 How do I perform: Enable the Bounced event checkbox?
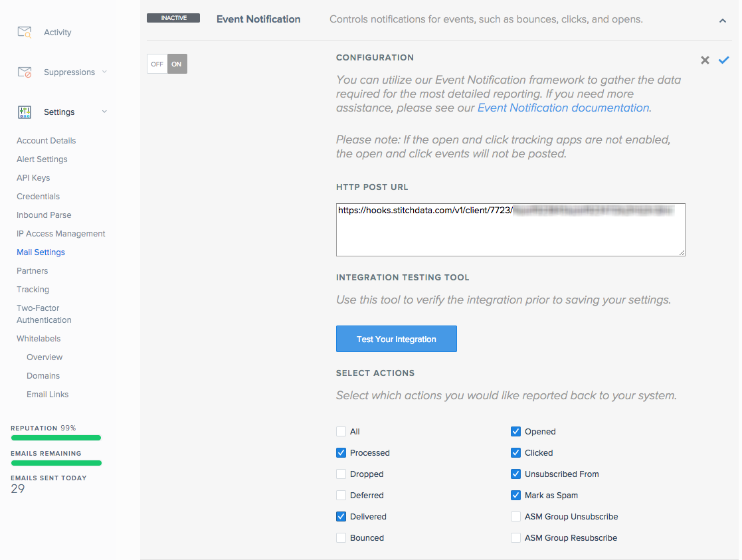click(x=341, y=537)
